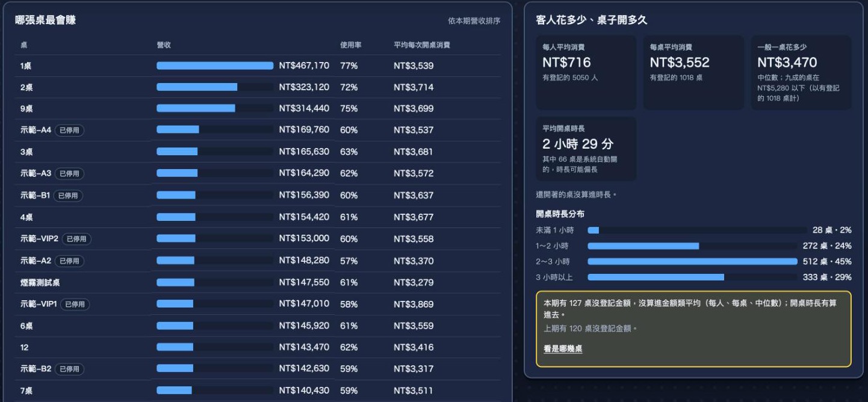Click the NT$3,714 average spend cell

point(414,87)
